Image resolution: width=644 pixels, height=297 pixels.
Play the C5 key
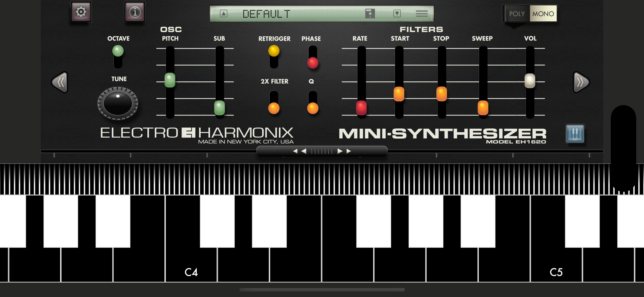(556, 265)
